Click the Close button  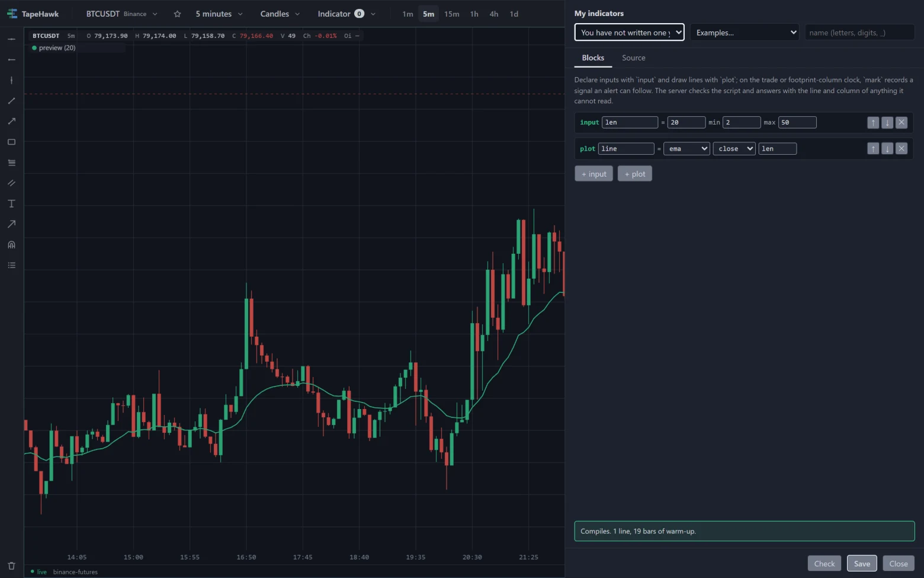point(899,563)
